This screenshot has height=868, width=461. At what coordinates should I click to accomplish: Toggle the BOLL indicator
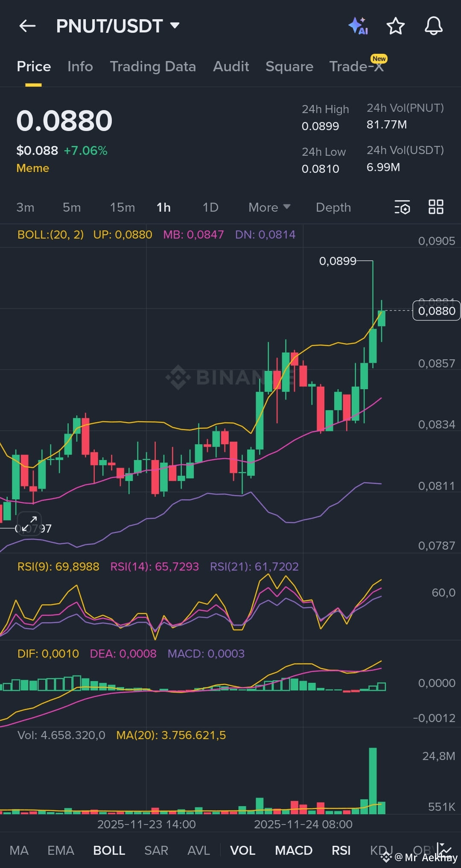click(x=109, y=851)
